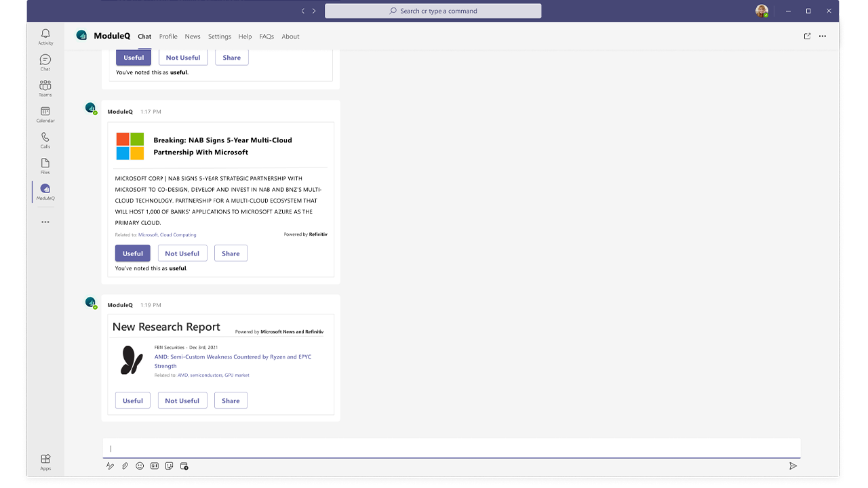The height and width of the screenshot is (488, 868).
Task: Open the GIF picker
Action: tap(155, 466)
